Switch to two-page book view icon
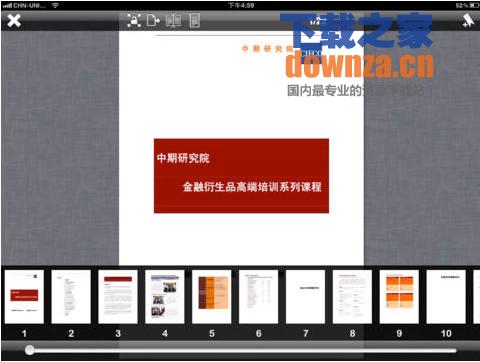 click(173, 21)
